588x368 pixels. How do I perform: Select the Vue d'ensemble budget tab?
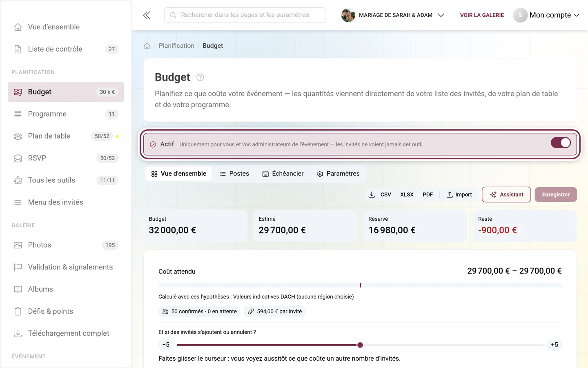(178, 174)
